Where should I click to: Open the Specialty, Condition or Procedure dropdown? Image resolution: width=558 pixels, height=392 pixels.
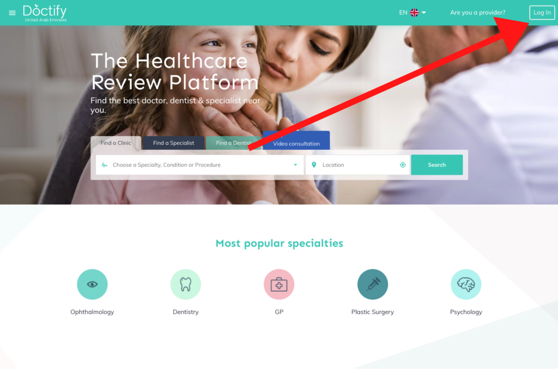coord(199,165)
